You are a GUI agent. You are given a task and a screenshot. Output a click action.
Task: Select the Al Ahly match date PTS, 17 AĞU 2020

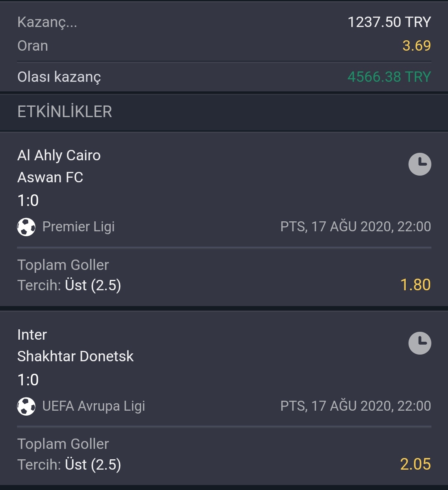coord(336,227)
